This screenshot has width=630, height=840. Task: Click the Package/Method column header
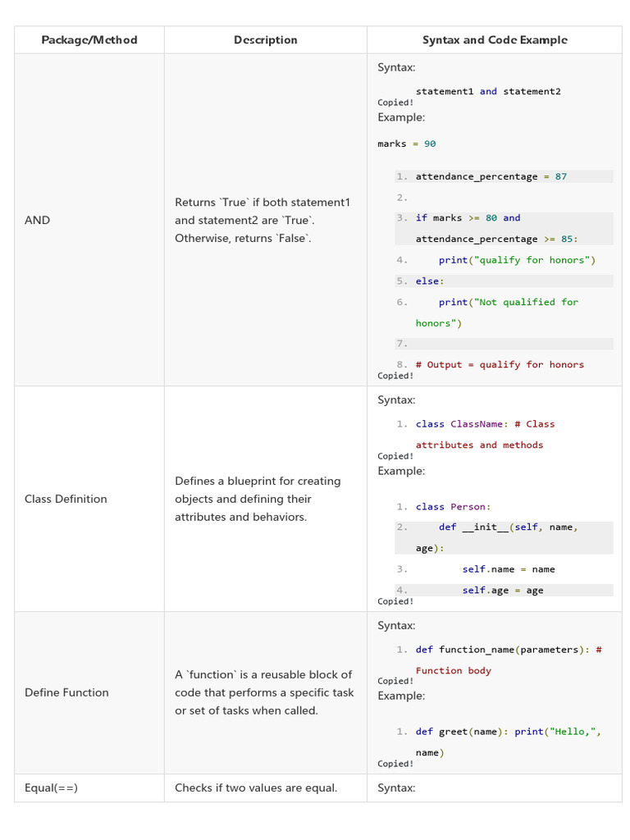(89, 40)
